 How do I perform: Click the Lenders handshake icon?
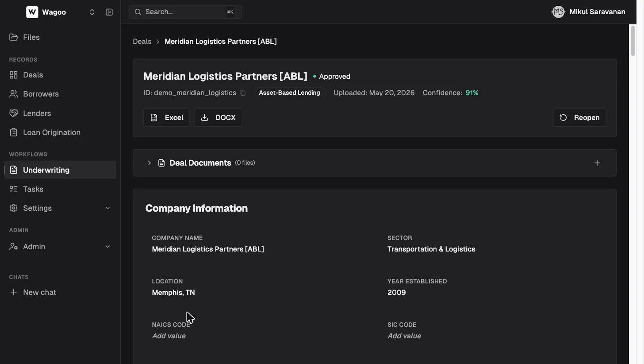coord(14,113)
